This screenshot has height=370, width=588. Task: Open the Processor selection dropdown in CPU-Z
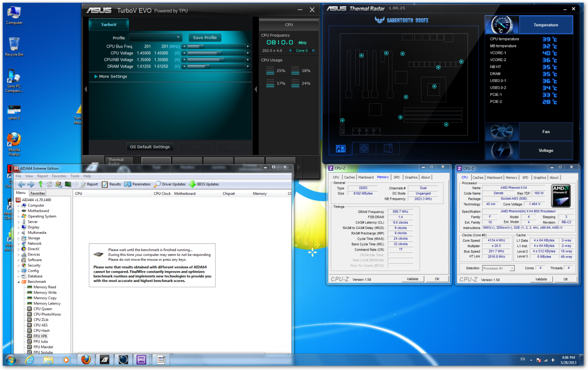pos(498,268)
